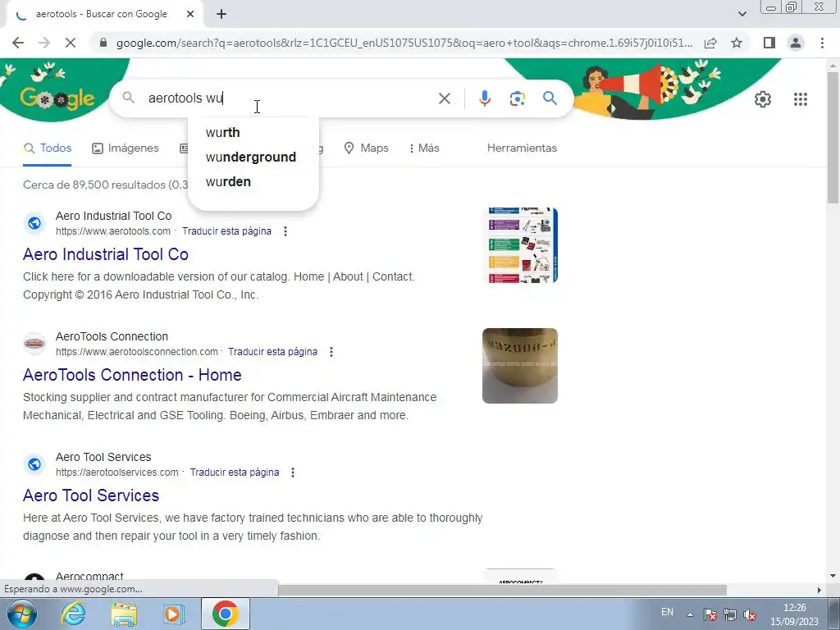
Task: Click the Action Center flag icon
Action: point(710,614)
